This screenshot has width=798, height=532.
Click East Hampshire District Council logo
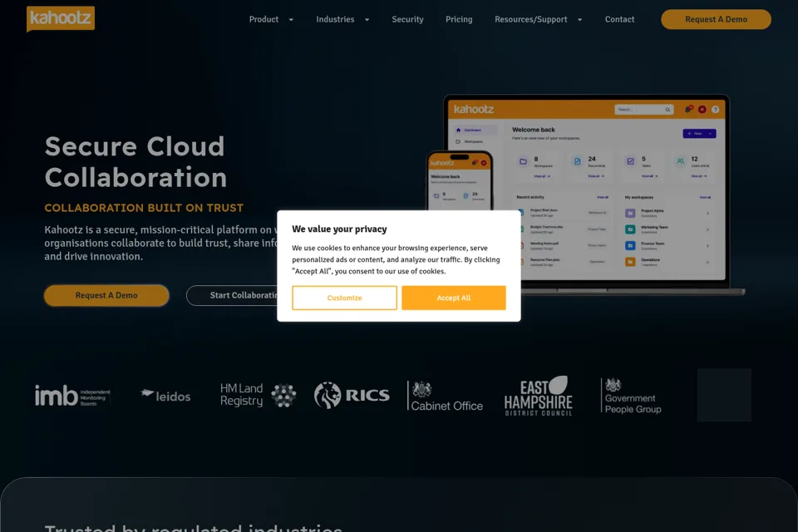click(539, 396)
